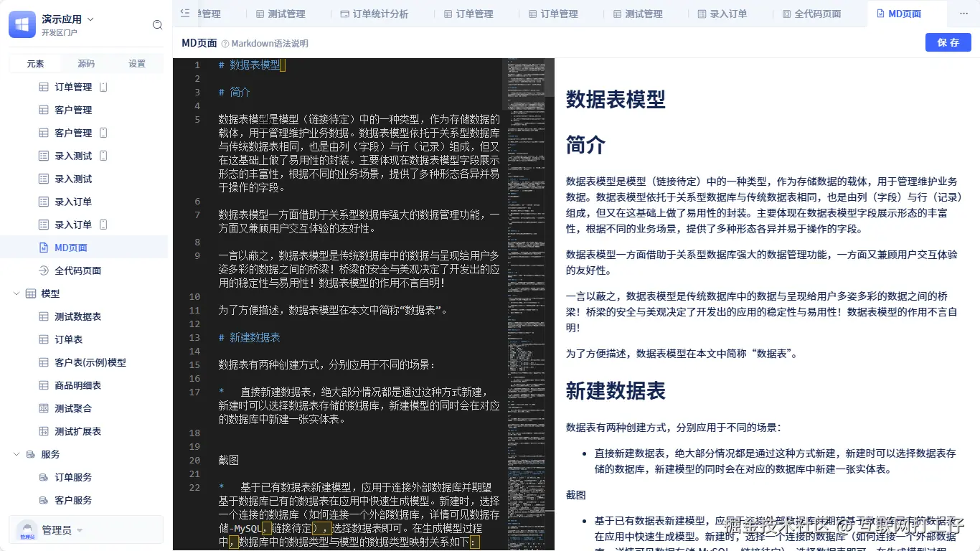Click the icon of 订单服务

(42, 477)
